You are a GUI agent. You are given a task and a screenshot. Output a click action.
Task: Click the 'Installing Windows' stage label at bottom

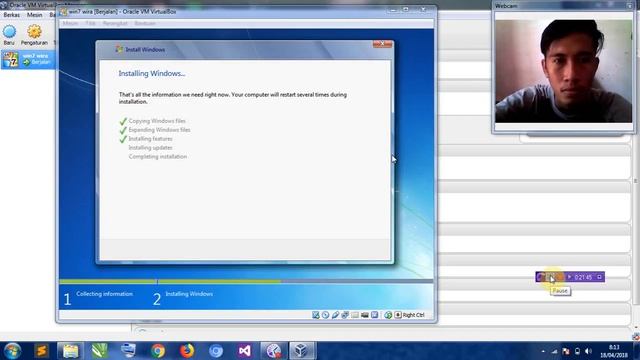[189, 294]
